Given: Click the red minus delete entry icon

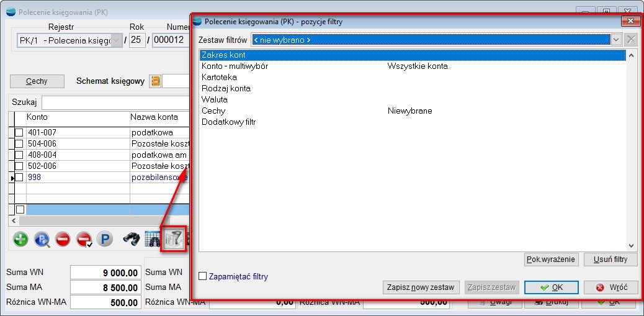Looking at the screenshot, I should [x=63, y=239].
